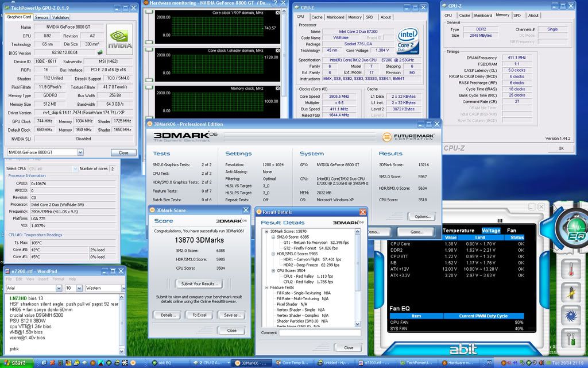Collapse the Feature Tests tree node
This screenshot has width=588, height=368.
(x=265, y=287)
